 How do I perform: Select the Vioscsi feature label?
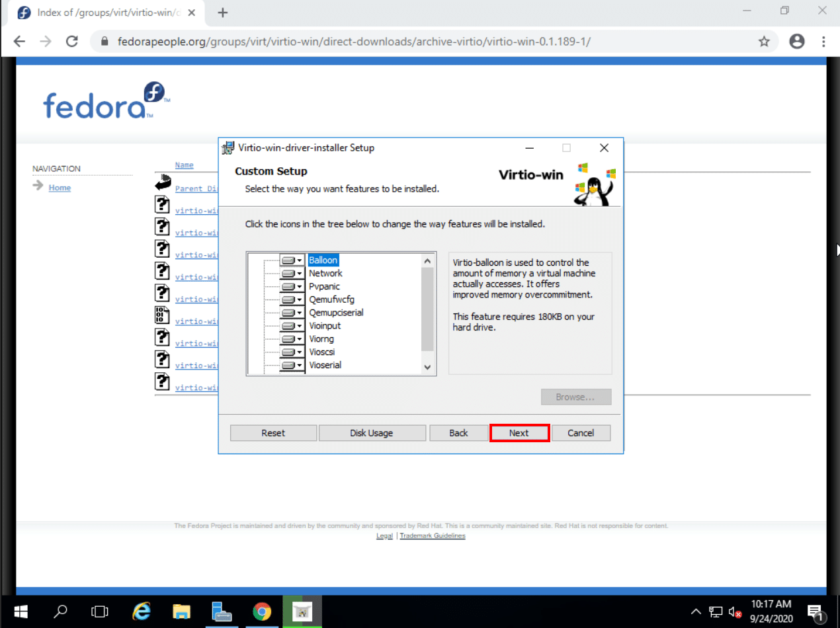tap(321, 352)
